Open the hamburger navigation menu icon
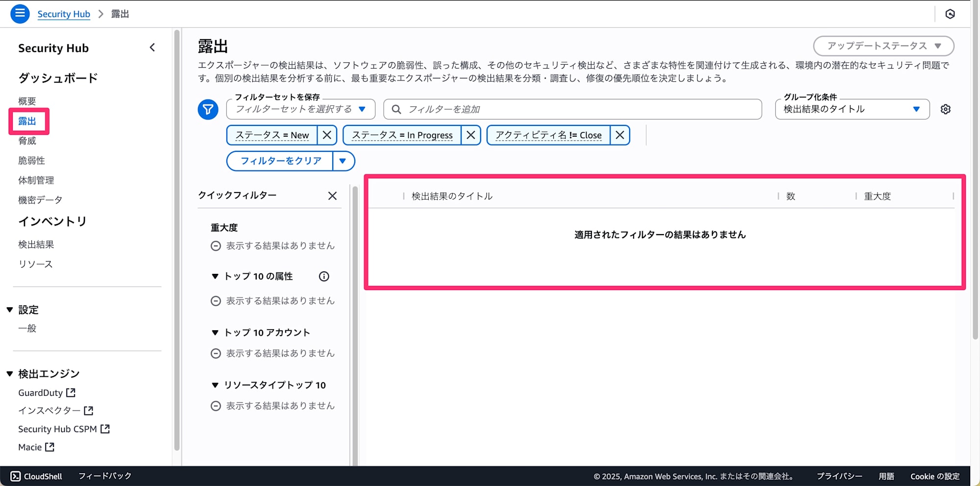The image size is (980, 486). [x=20, y=14]
